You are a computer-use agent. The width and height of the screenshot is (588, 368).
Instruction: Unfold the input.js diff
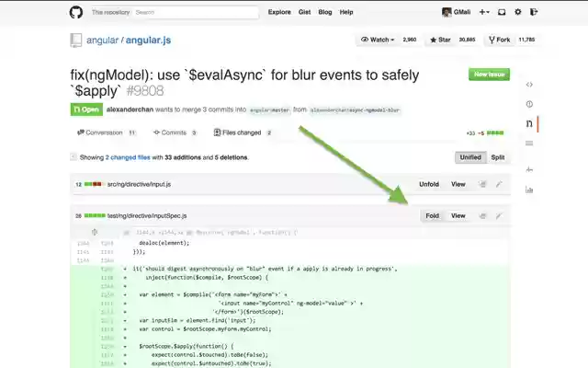pyautogui.click(x=429, y=184)
